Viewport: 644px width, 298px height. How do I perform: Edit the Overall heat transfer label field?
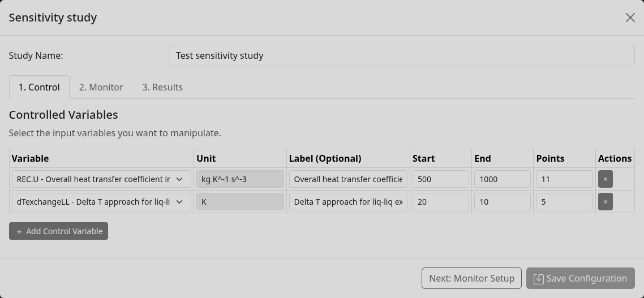348,179
